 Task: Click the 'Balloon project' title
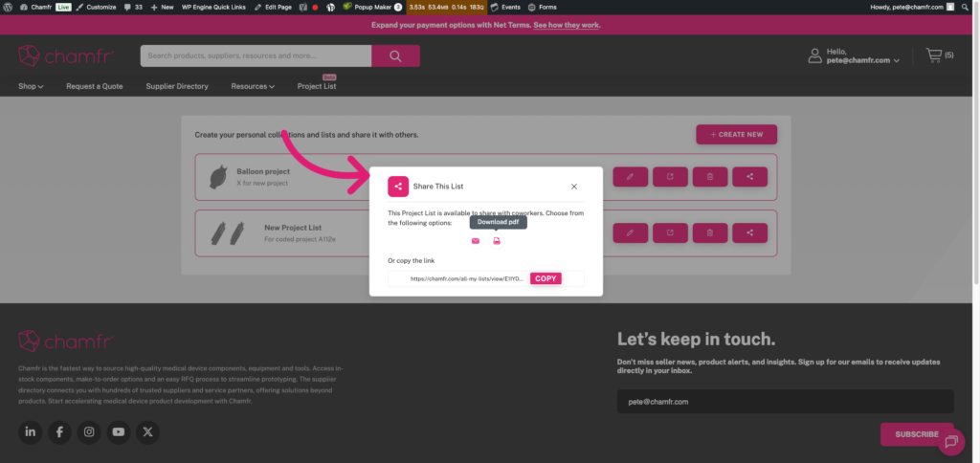pos(261,171)
